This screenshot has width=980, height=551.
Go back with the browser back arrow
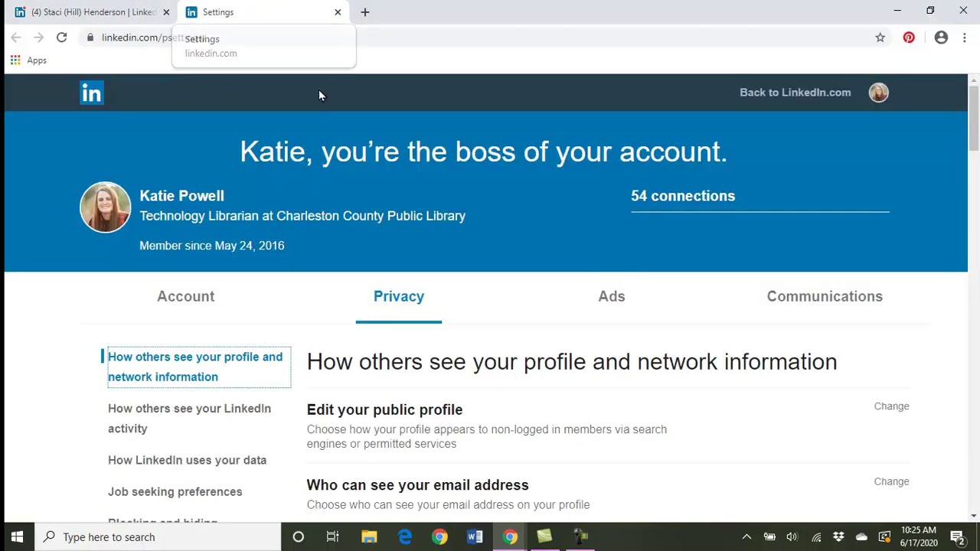click(x=16, y=37)
